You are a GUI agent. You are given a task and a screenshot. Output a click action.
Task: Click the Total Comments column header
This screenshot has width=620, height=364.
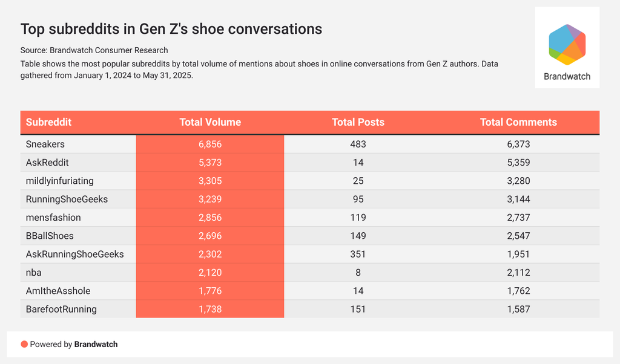(518, 122)
